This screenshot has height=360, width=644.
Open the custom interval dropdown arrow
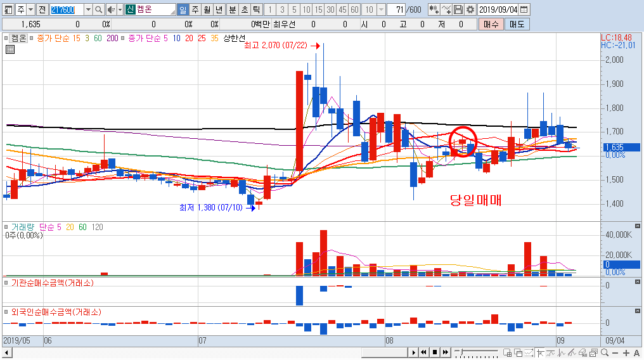pos(381,10)
